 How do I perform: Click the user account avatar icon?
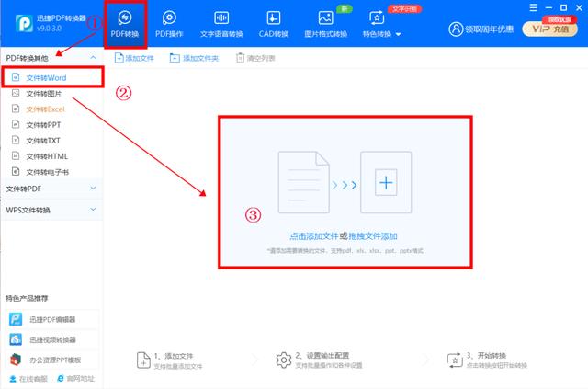point(456,29)
